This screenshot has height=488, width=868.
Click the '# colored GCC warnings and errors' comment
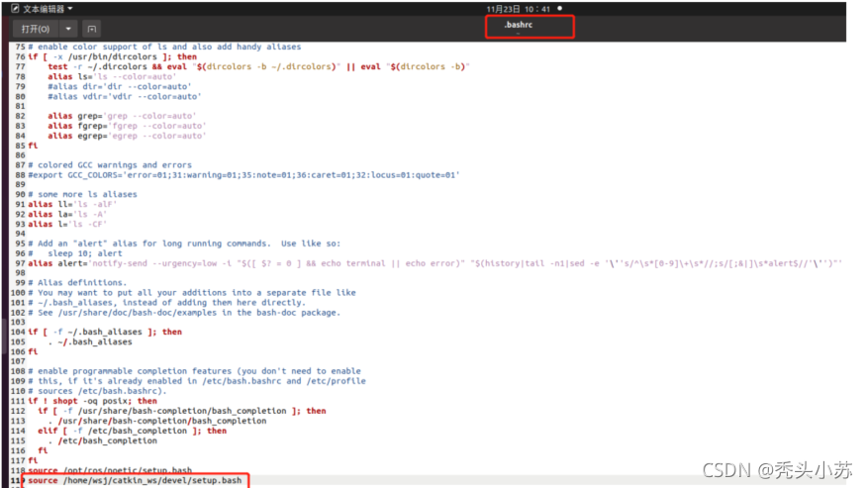[110, 165]
